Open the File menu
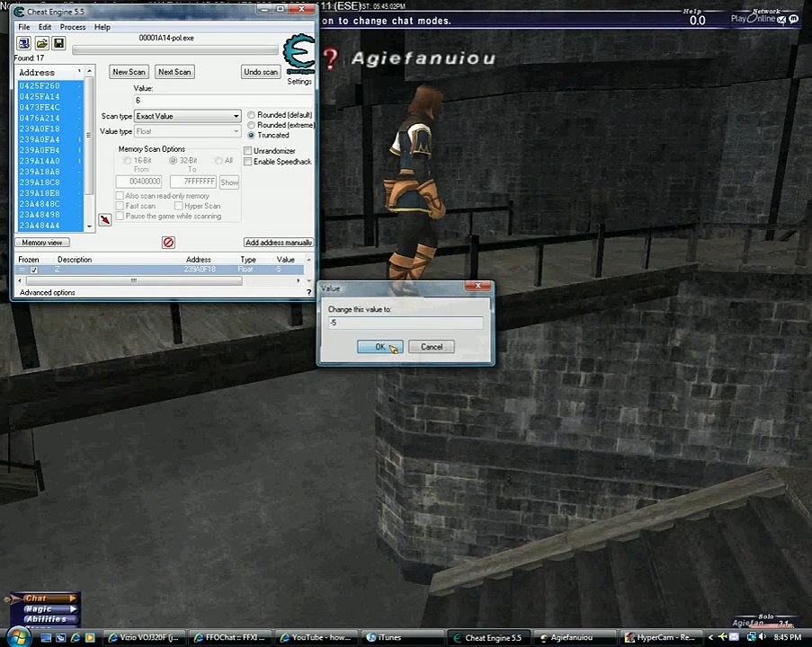Viewport: 812px width, 647px height. 23,27
